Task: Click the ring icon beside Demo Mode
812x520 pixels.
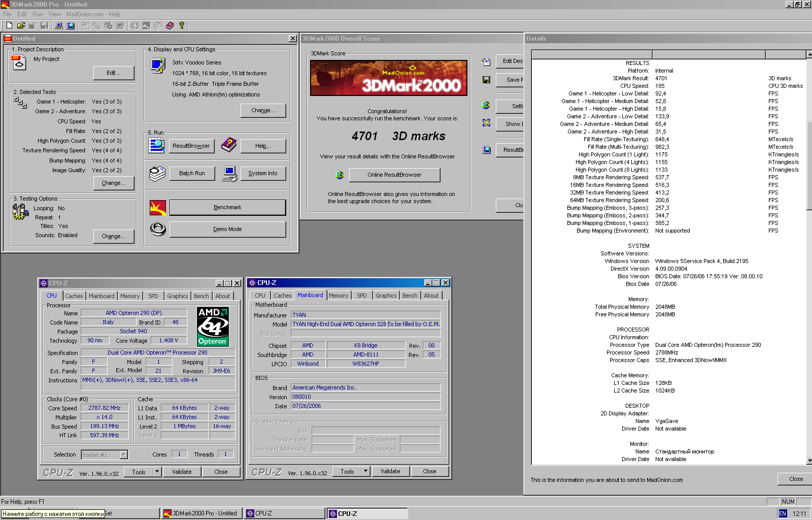Action: (158, 230)
